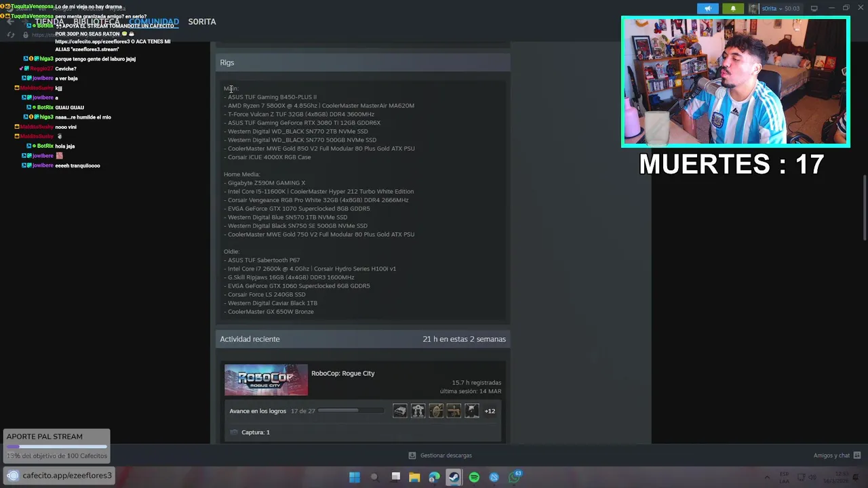Click the ESP LAA language indicator
This screenshot has width=868, height=488.
click(x=785, y=477)
